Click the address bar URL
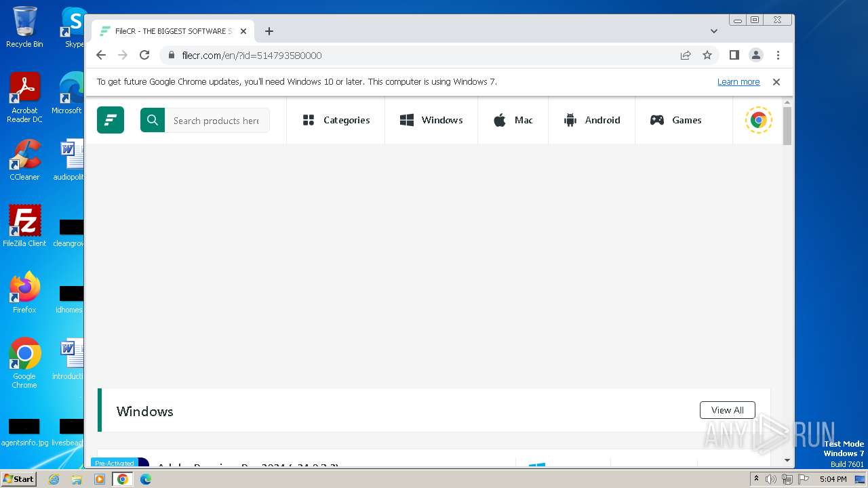 252,55
